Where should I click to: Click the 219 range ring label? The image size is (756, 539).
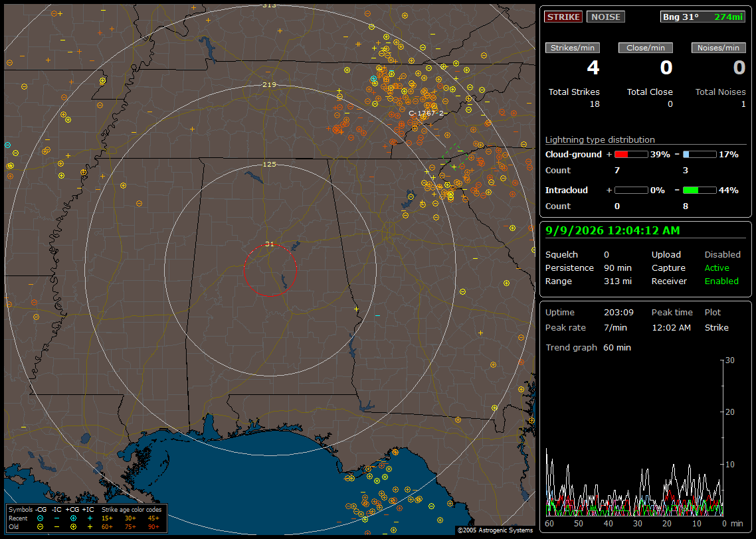tap(269, 85)
